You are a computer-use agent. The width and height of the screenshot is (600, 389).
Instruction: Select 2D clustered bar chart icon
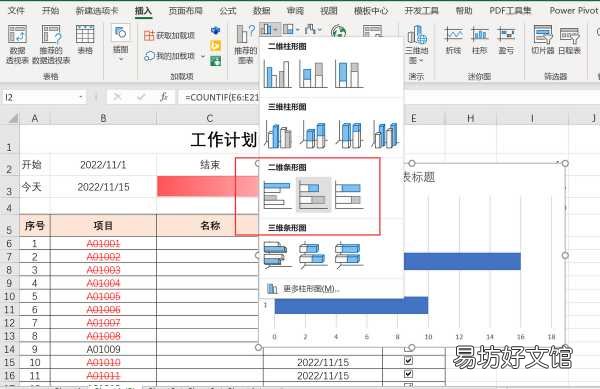tap(277, 195)
